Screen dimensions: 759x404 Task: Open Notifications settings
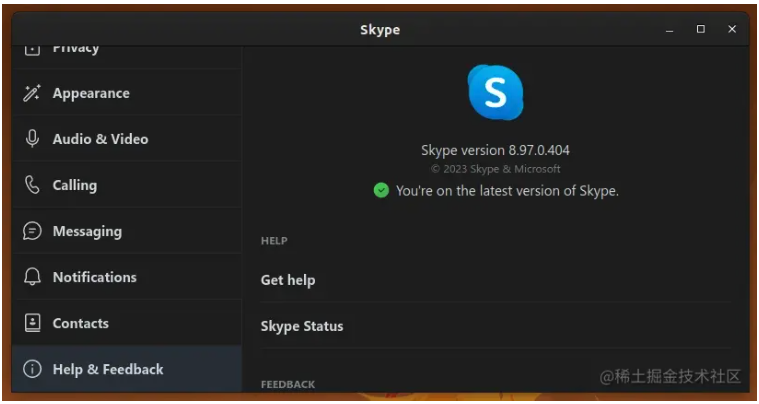pos(127,277)
